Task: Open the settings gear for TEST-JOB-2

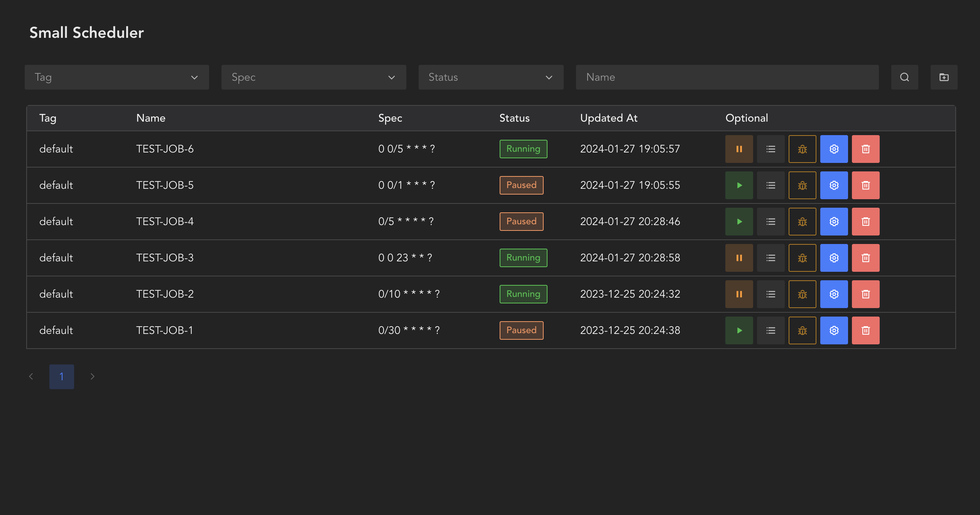Action: tap(834, 294)
